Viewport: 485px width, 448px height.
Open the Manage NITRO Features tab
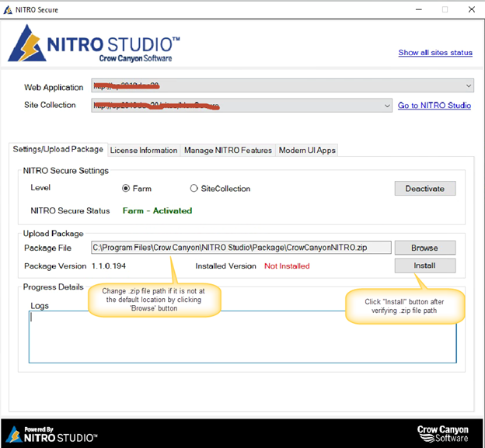click(228, 150)
